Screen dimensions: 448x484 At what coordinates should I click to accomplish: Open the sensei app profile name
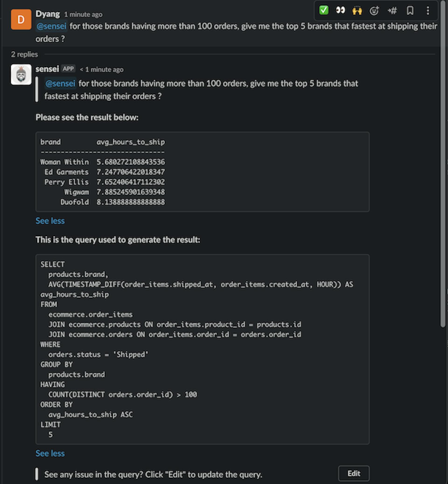(47, 69)
